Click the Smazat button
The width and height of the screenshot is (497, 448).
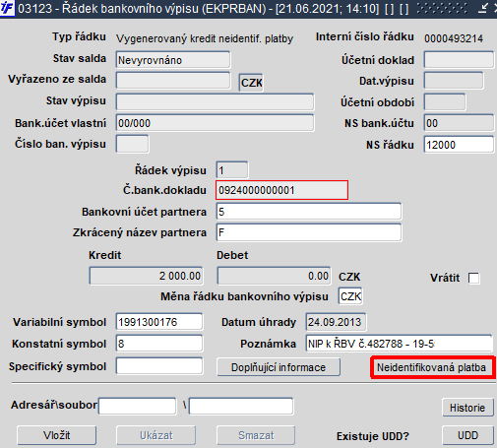pos(256,435)
